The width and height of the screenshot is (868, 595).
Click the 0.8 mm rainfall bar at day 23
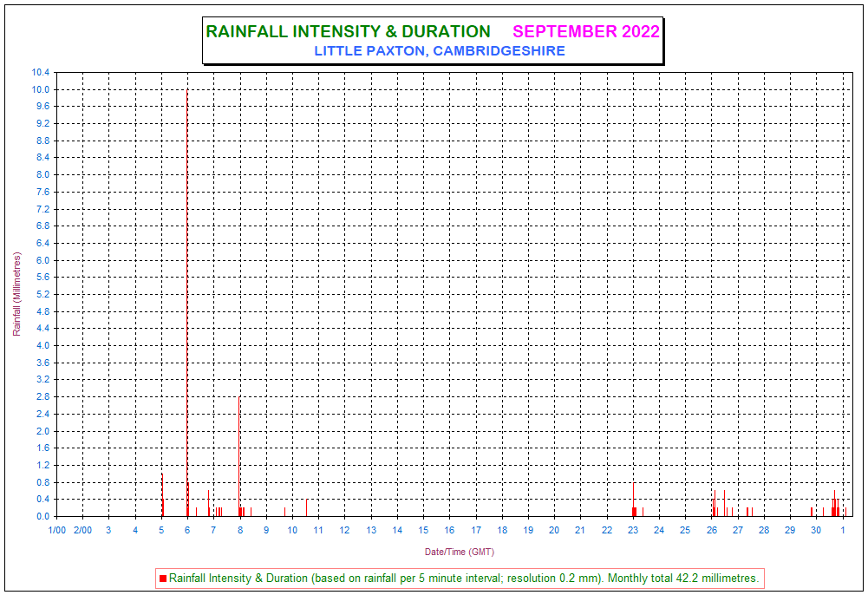click(x=634, y=500)
